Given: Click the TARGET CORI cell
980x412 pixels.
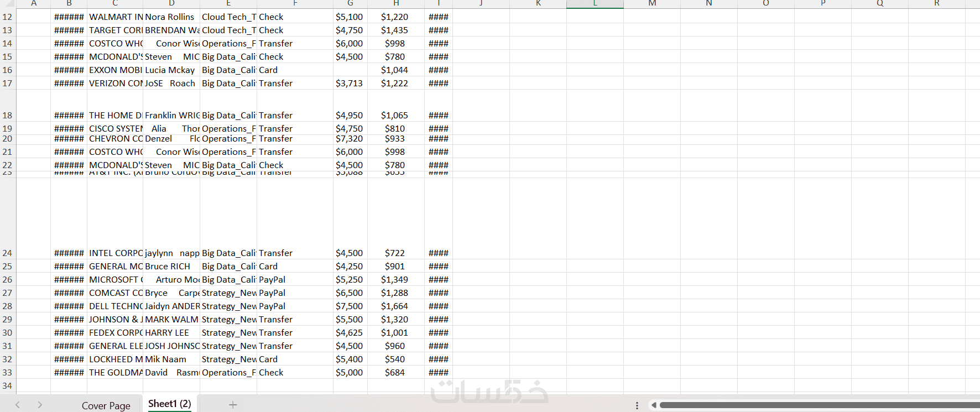Looking at the screenshot, I should 115,30.
